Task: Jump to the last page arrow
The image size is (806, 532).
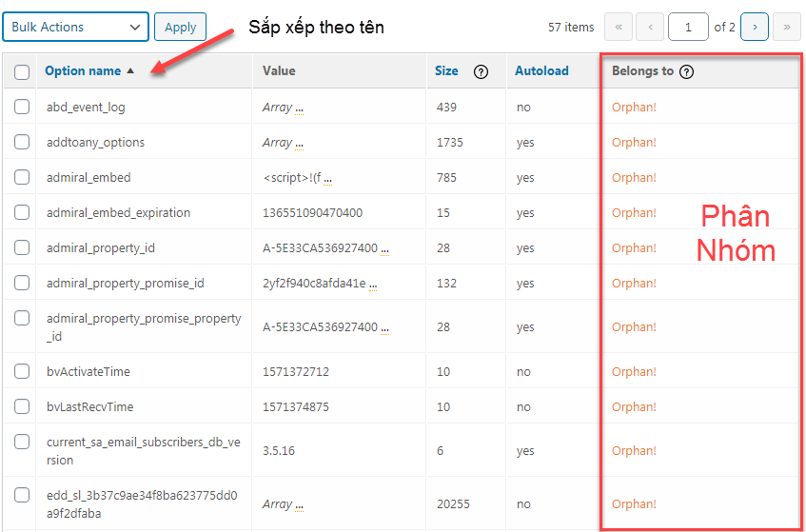Action: pyautogui.click(x=786, y=27)
